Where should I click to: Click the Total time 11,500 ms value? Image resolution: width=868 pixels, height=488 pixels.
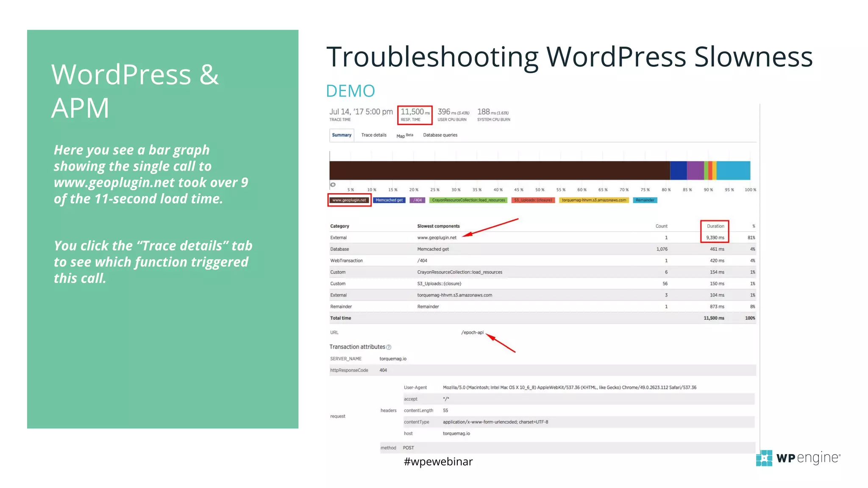click(714, 318)
